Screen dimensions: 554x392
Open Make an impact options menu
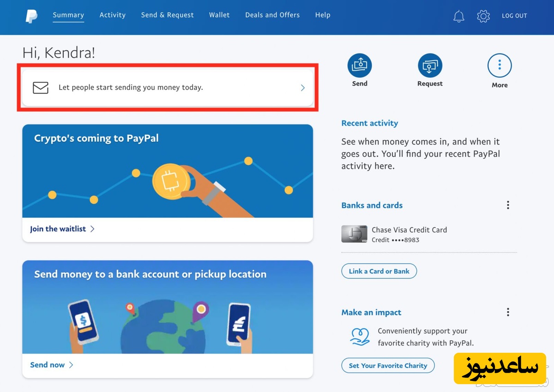pyautogui.click(x=508, y=312)
